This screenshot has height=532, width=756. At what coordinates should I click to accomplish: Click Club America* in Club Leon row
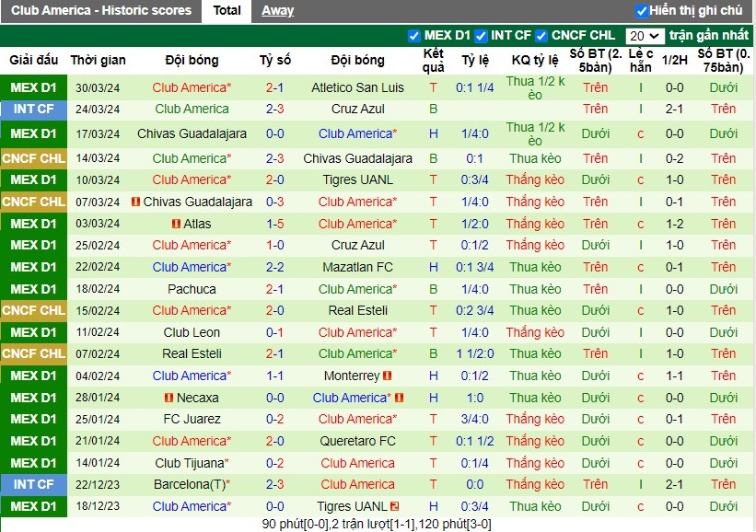pyautogui.click(x=358, y=332)
